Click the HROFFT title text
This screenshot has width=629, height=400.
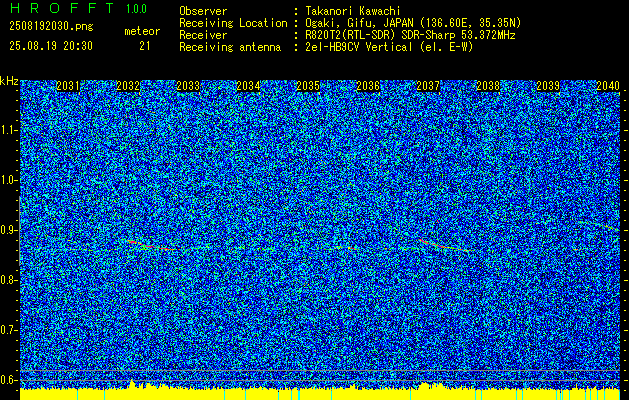coord(61,8)
